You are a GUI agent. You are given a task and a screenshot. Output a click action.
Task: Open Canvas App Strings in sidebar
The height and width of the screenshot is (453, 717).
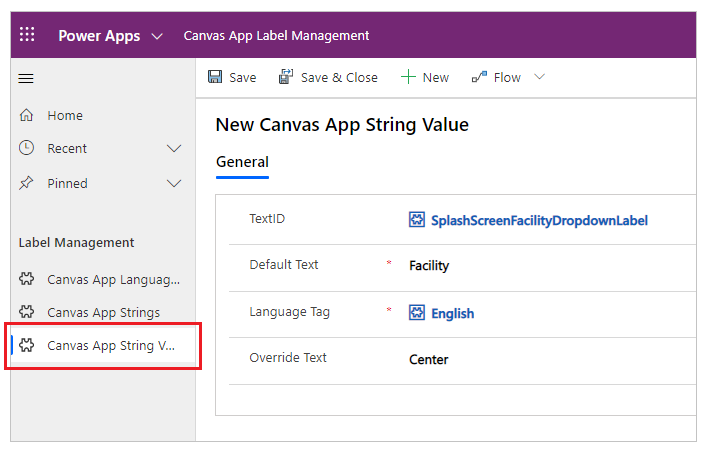(x=103, y=312)
